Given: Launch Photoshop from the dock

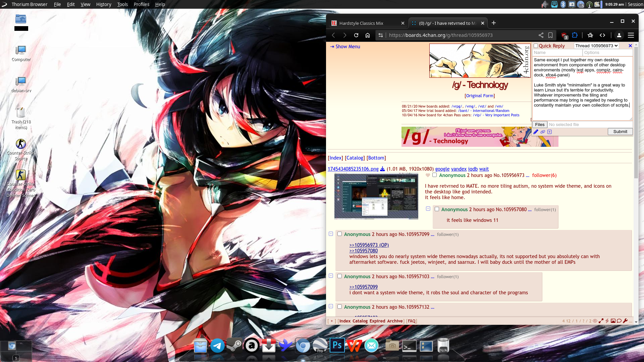Looking at the screenshot, I should tap(337, 345).
